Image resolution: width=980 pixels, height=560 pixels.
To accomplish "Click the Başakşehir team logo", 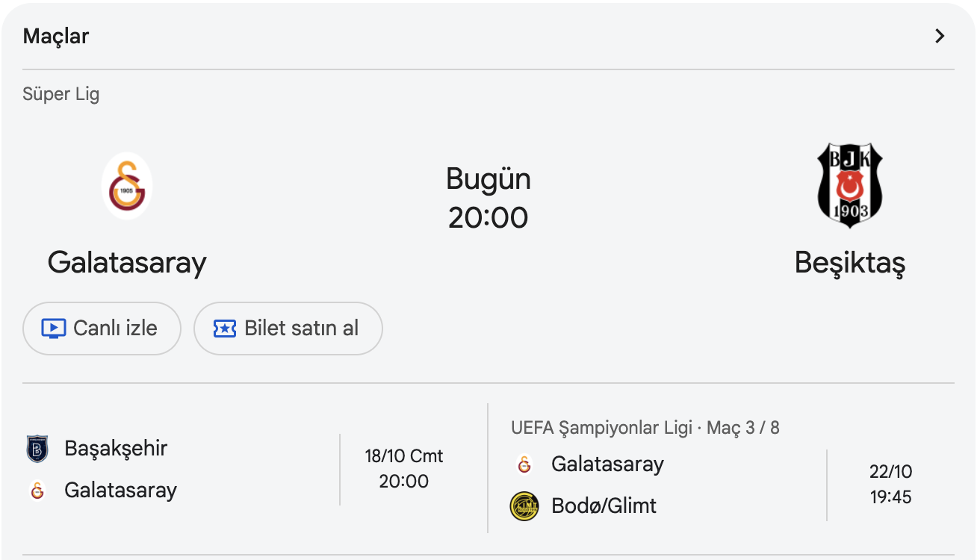I will (37, 449).
